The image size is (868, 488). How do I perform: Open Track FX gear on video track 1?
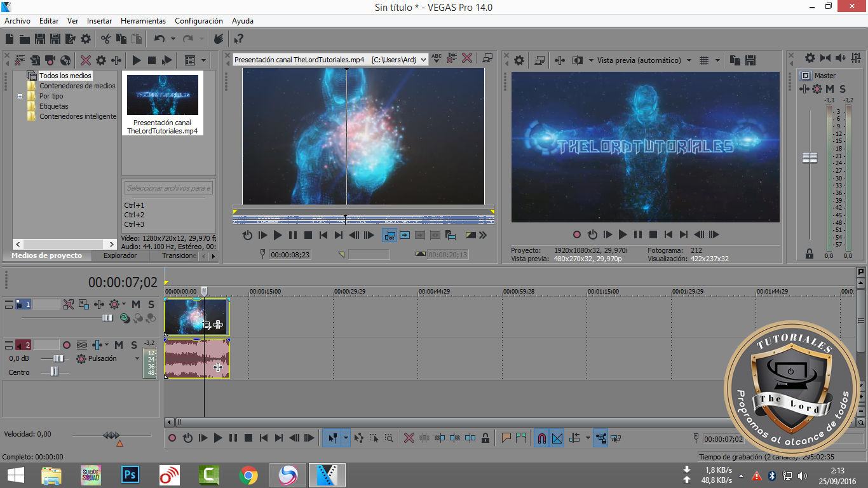114,304
